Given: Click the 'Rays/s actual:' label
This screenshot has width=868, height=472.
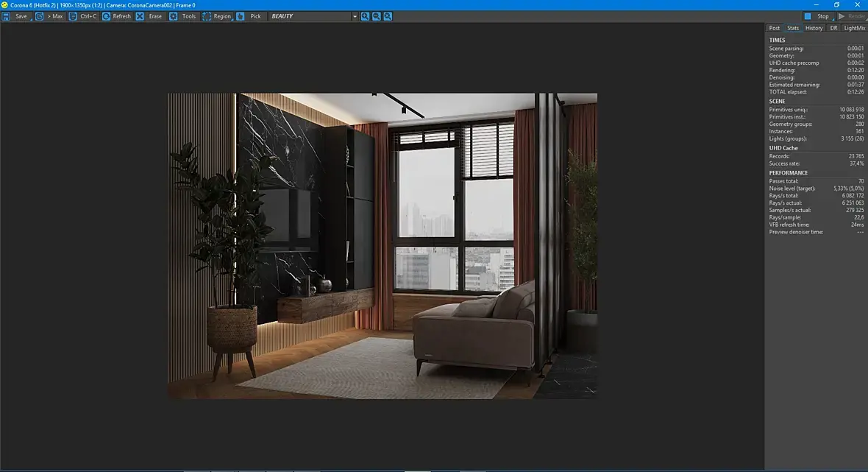Looking at the screenshot, I should [x=785, y=202].
